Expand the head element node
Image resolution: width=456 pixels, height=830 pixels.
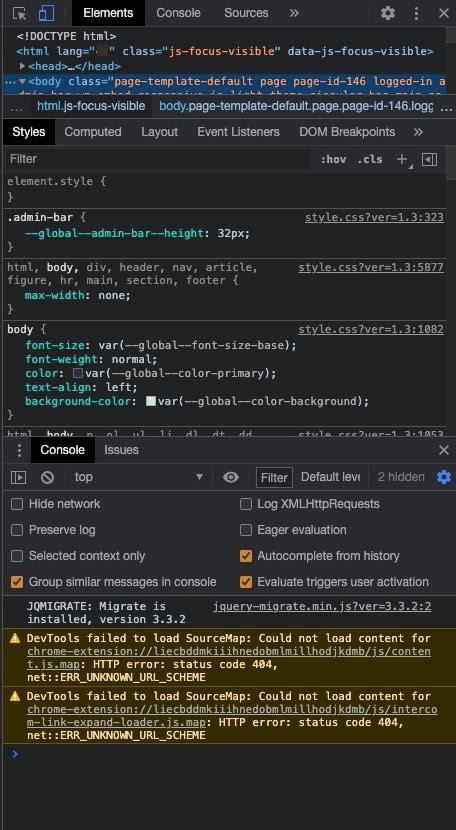coord(23,66)
